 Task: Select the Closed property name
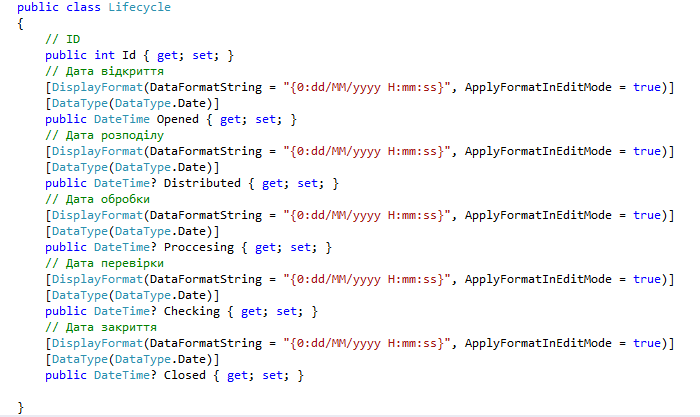pyautogui.click(x=184, y=375)
